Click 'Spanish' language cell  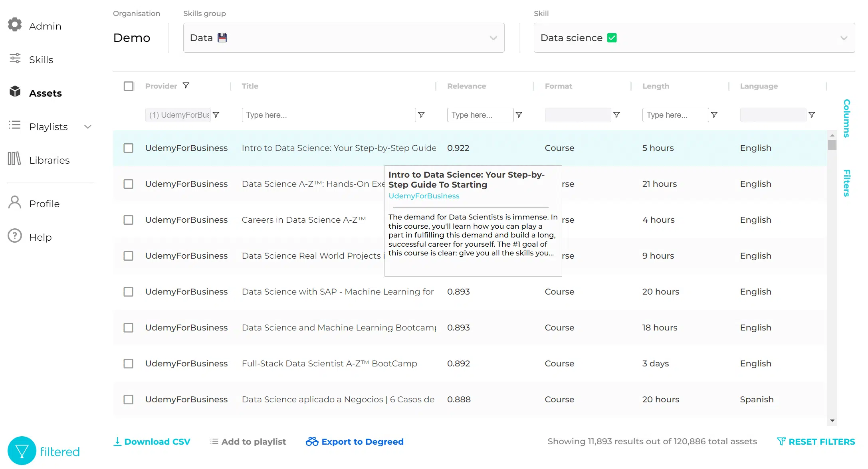[x=757, y=400]
